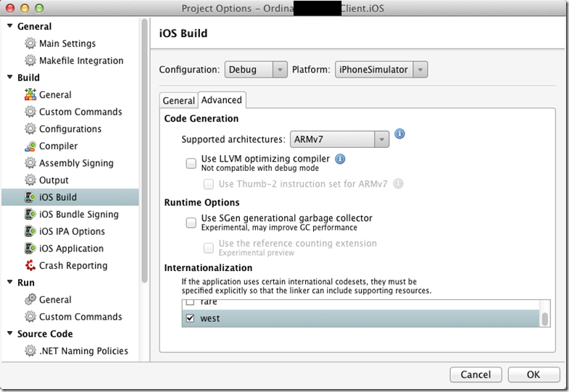The image size is (569, 392).
Task: Enable SGen generational garbage collector checkbox
Action: pyautogui.click(x=191, y=222)
